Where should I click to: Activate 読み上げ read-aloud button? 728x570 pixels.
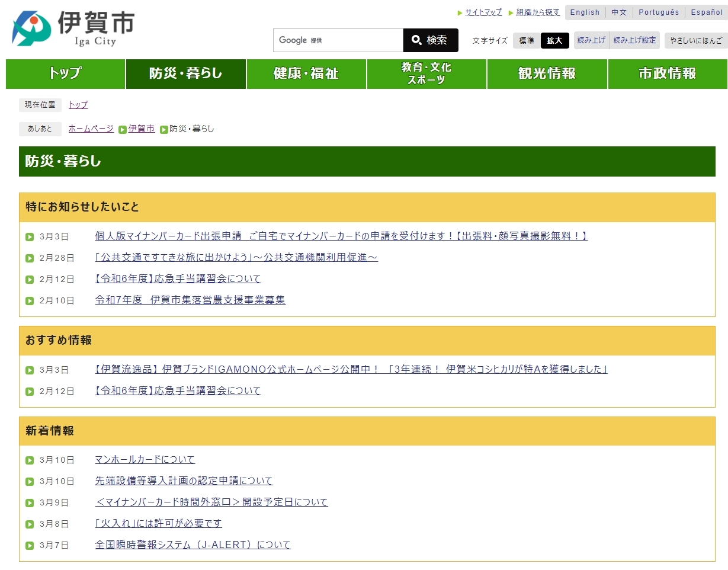(x=591, y=40)
